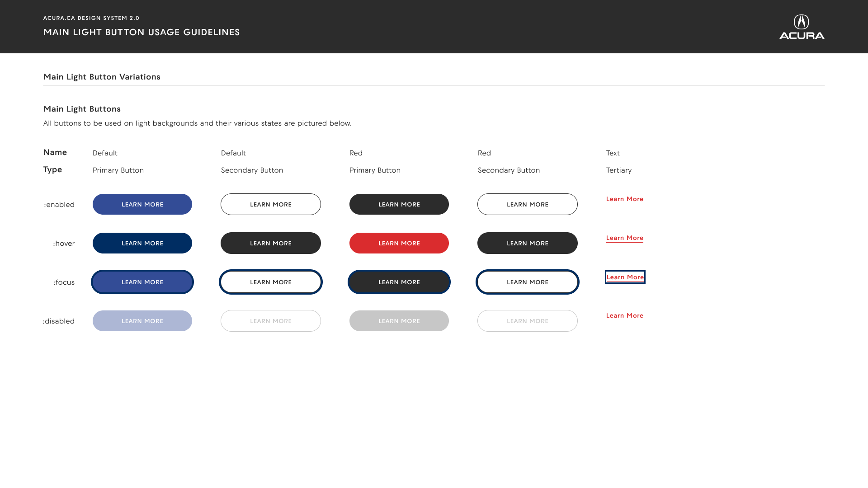This screenshot has width=868, height=488.
Task: Click the focus-state Default secondary button
Action: click(x=271, y=282)
